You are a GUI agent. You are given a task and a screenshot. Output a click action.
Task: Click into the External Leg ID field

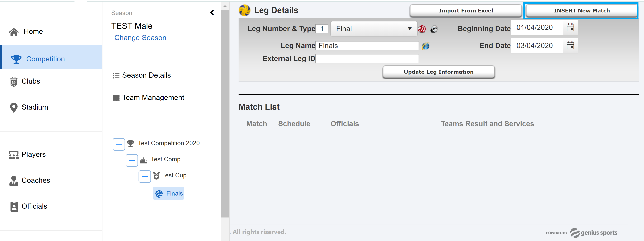[x=367, y=59]
